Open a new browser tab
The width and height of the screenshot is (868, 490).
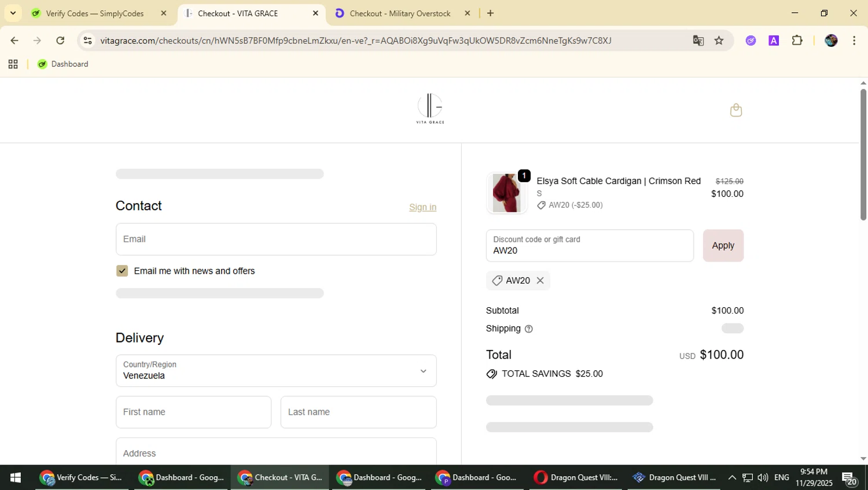(x=490, y=13)
